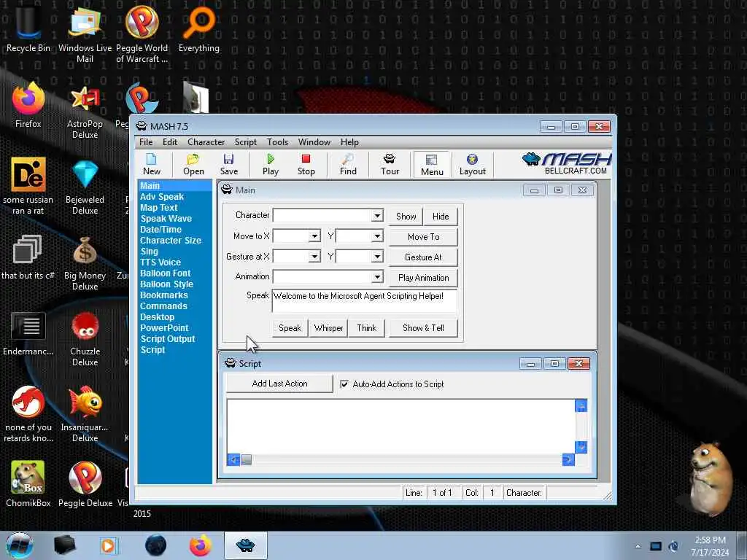
Task: Click the MASH Bellcraft.com logo
Action: pos(566,163)
